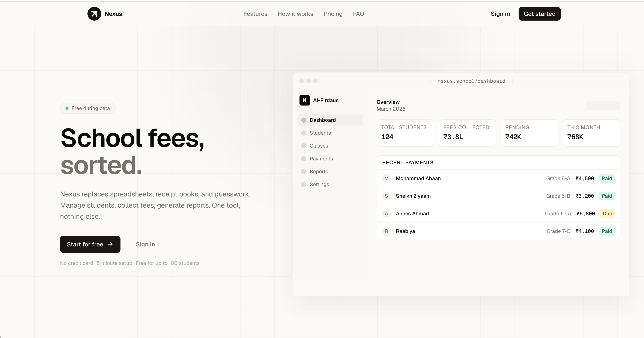Open the Payments section icon
This screenshot has width=644, height=338.
[x=304, y=159]
